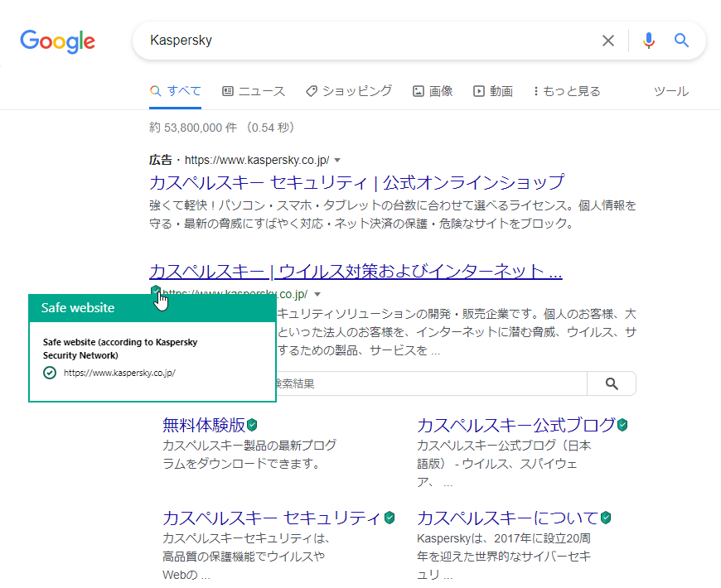Click shield icon next to カスペルスキー公式ブログ
Screen dimensions: 721x588
(x=622, y=425)
